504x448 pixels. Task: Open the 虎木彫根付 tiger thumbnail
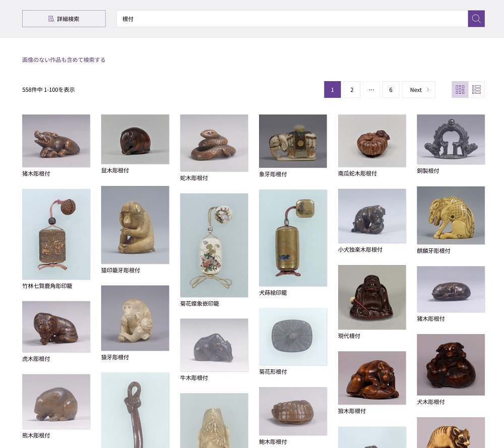coord(56,327)
